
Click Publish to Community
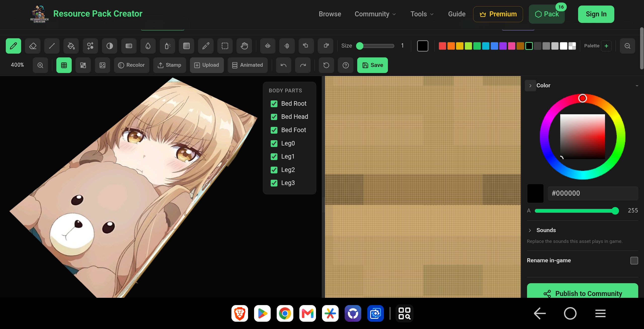pos(582,291)
